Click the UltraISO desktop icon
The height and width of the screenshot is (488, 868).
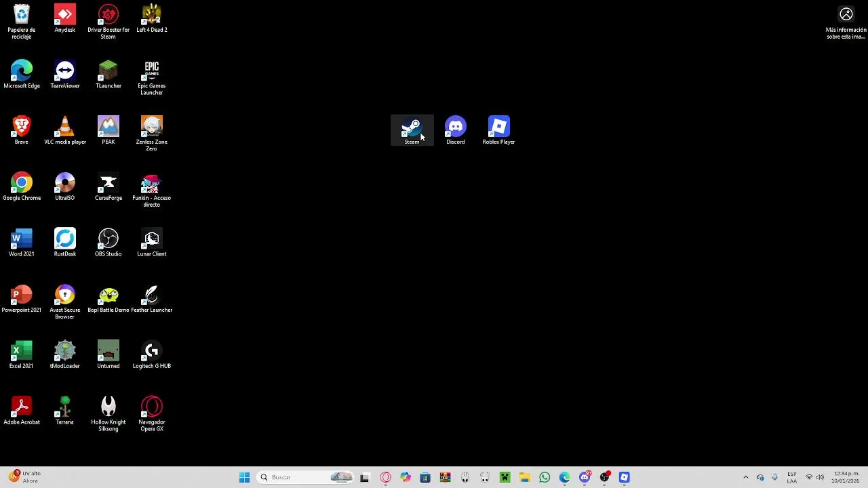pos(65,186)
